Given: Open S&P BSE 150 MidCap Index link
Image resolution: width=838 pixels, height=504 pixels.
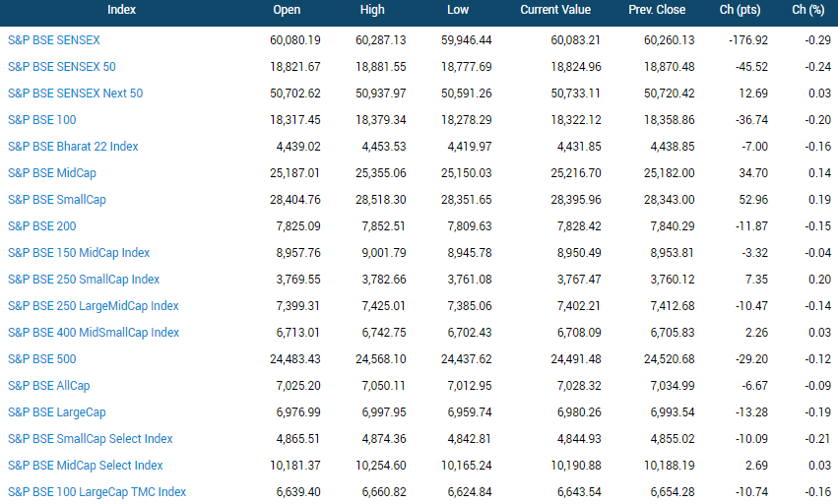Looking at the screenshot, I should pyautogui.click(x=79, y=253).
